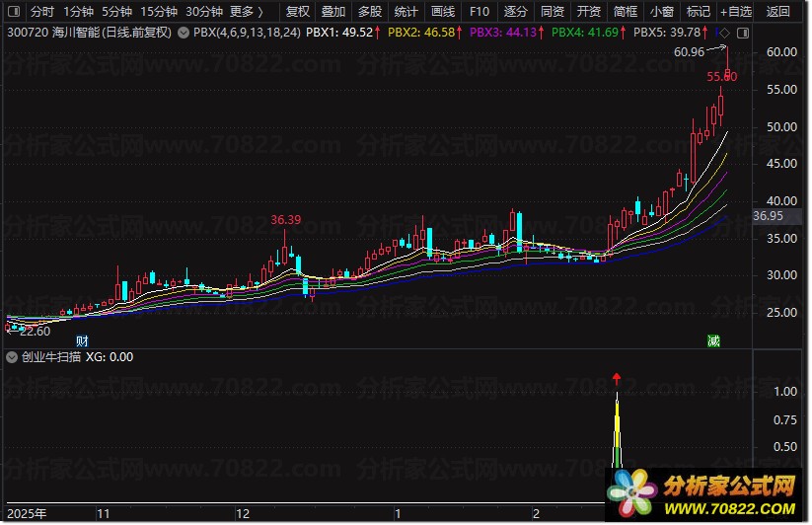This screenshot has width=812, height=525.
Task: Click the 财 financial marker
Action: (x=82, y=340)
